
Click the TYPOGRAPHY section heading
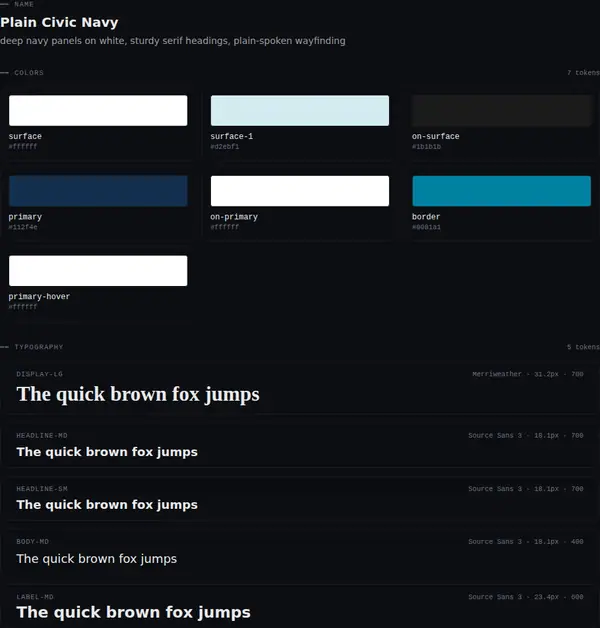[x=39, y=347]
